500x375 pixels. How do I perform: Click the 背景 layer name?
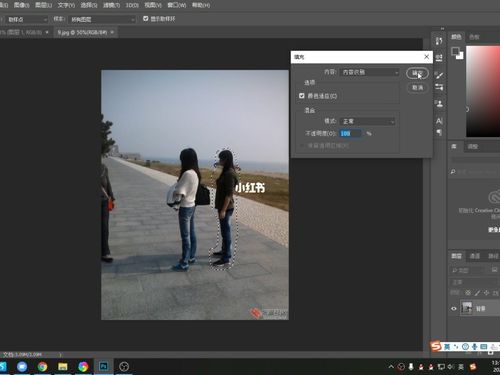[481, 309]
